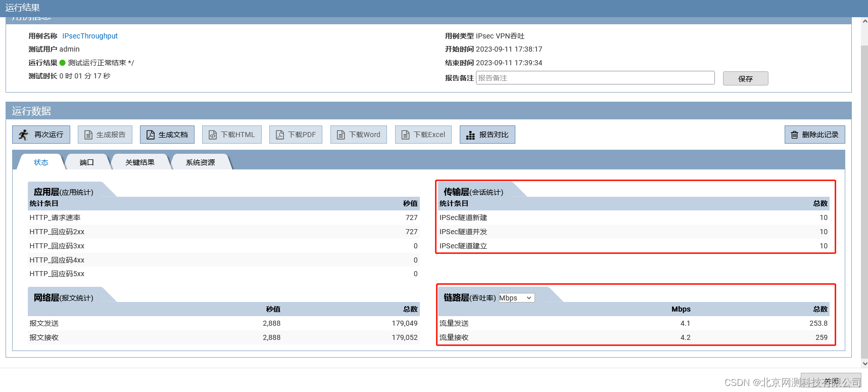The image size is (868, 392).
Task: Select the IPSec隧道建立 row label
Action: pos(463,246)
